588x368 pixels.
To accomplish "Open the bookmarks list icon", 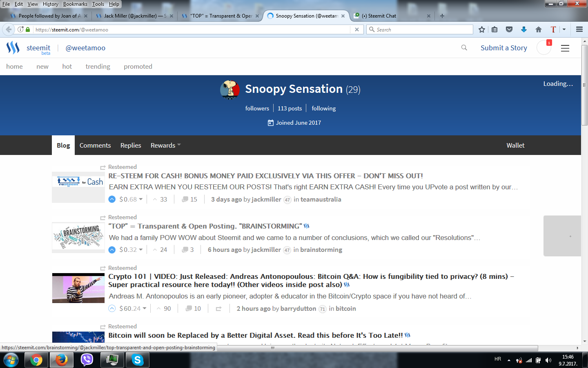I will [494, 29].
